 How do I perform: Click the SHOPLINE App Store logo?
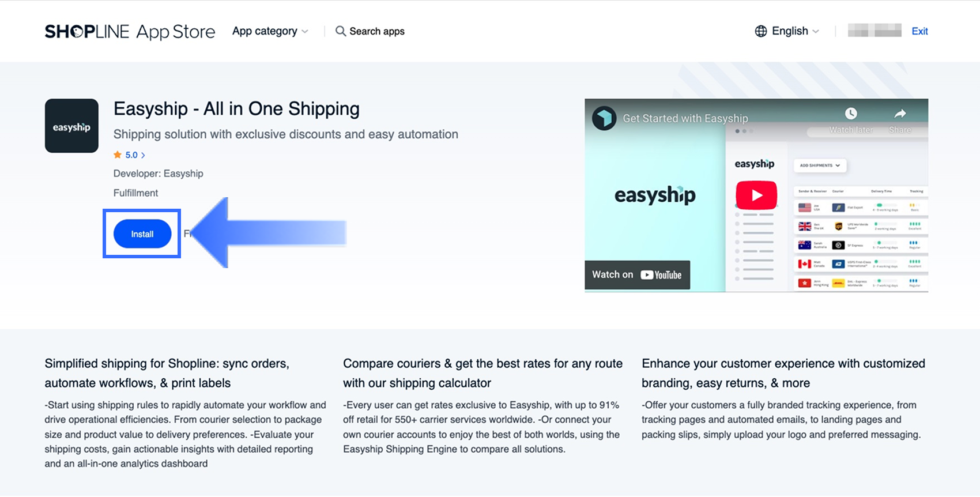[130, 32]
